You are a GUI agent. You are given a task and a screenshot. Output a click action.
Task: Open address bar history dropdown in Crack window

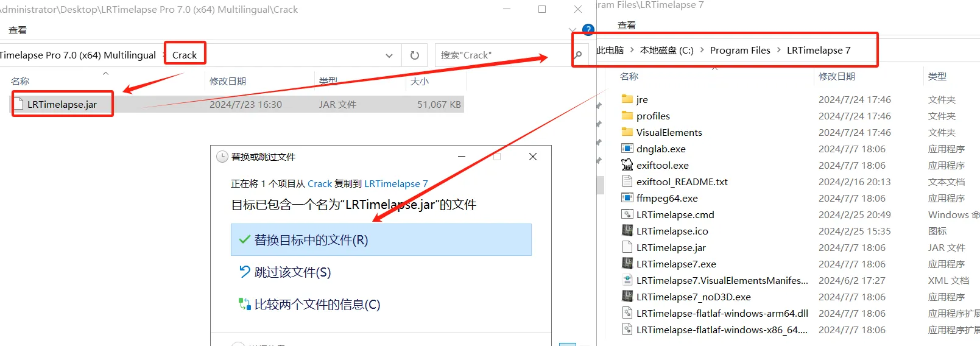pyautogui.click(x=389, y=55)
